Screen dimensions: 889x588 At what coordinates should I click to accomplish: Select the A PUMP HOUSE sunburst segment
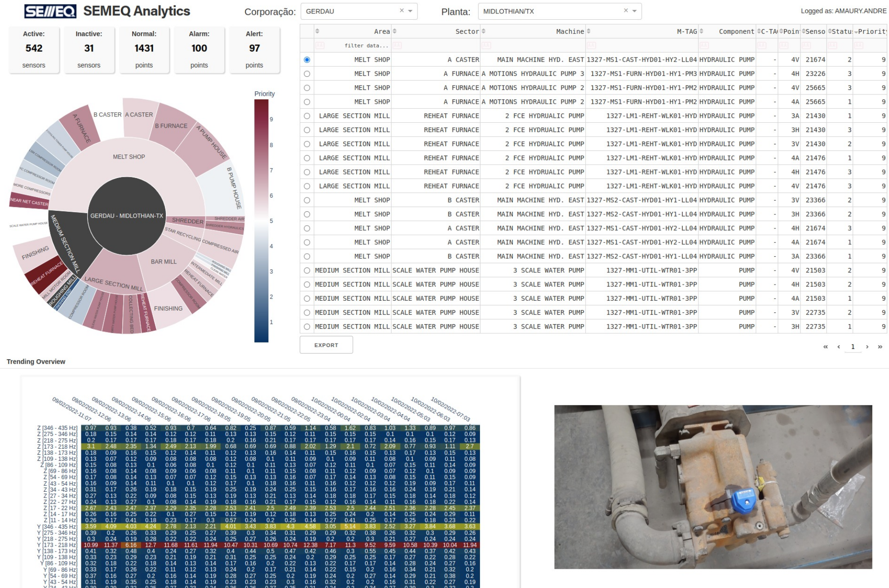(x=211, y=142)
